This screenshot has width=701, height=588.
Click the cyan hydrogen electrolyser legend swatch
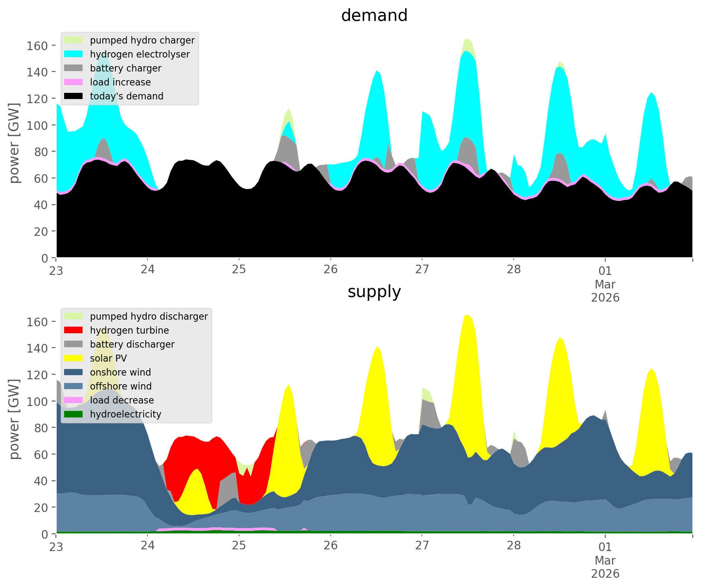tap(74, 54)
